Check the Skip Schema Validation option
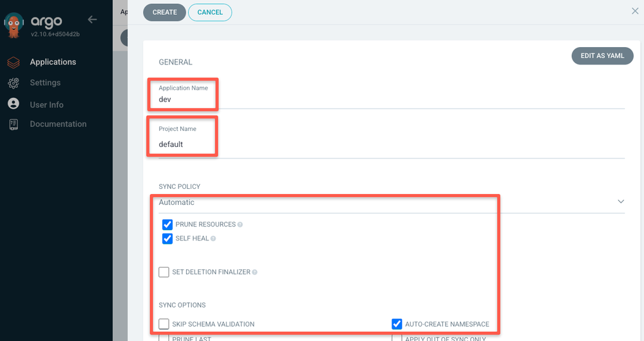Screen dimensions: 644x341 click(164, 324)
